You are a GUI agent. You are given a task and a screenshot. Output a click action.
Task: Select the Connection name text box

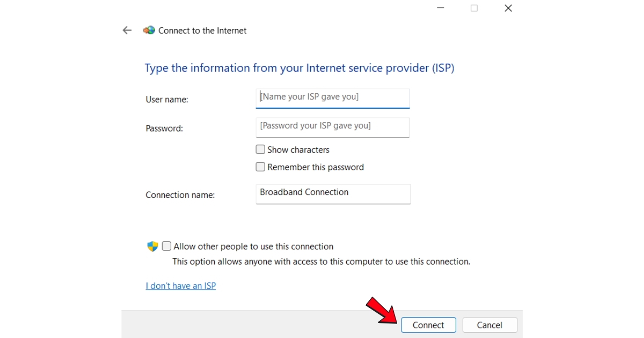point(333,193)
